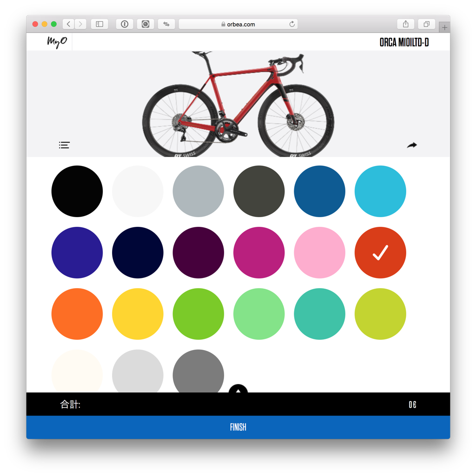Click the MyO logo
The image size is (476, 476).
(x=57, y=42)
